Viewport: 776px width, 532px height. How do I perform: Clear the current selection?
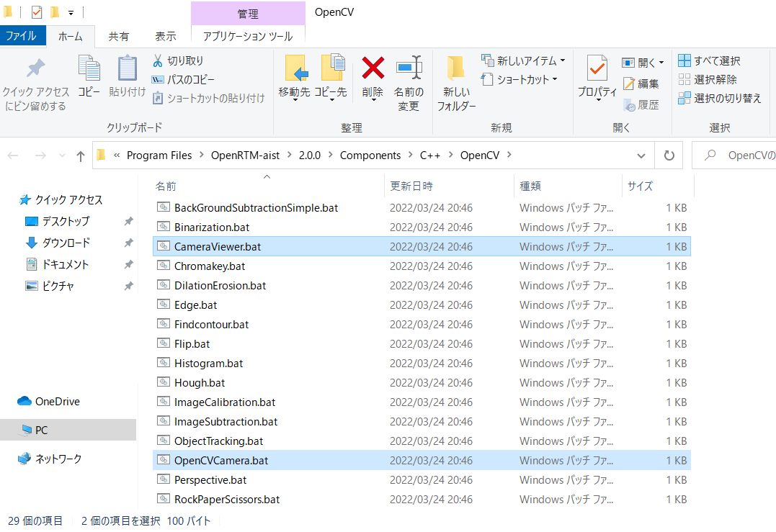click(708, 80)
